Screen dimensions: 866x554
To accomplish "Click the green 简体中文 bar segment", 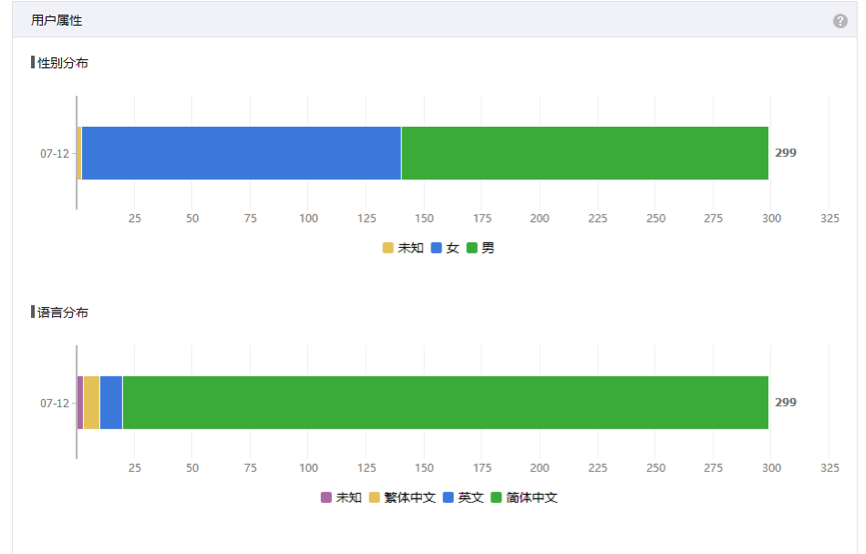I will (445, 403).
